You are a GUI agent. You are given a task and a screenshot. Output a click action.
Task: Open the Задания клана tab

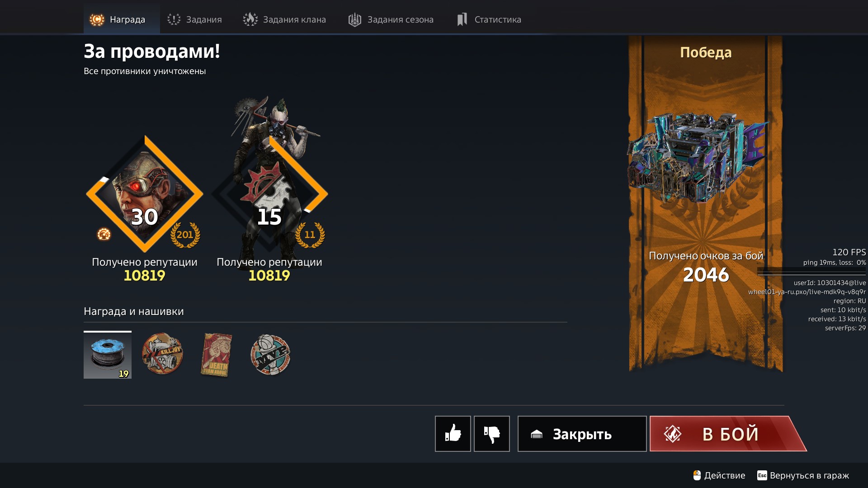pos(284,19)
